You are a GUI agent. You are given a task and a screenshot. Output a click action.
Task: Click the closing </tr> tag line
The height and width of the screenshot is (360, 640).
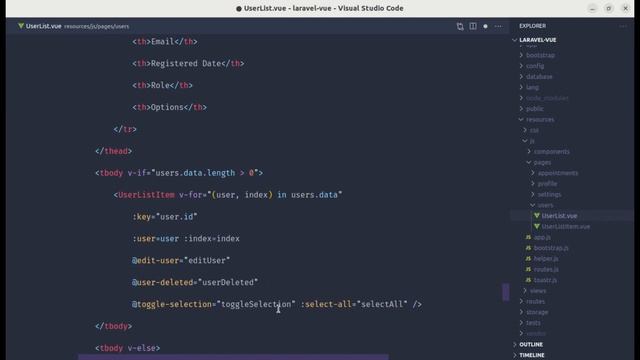click(125, 129)
